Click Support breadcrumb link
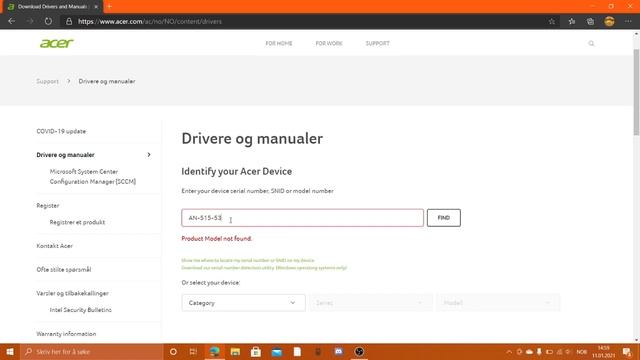The height and width of the screenshot is (360, 640). (47, 81)
